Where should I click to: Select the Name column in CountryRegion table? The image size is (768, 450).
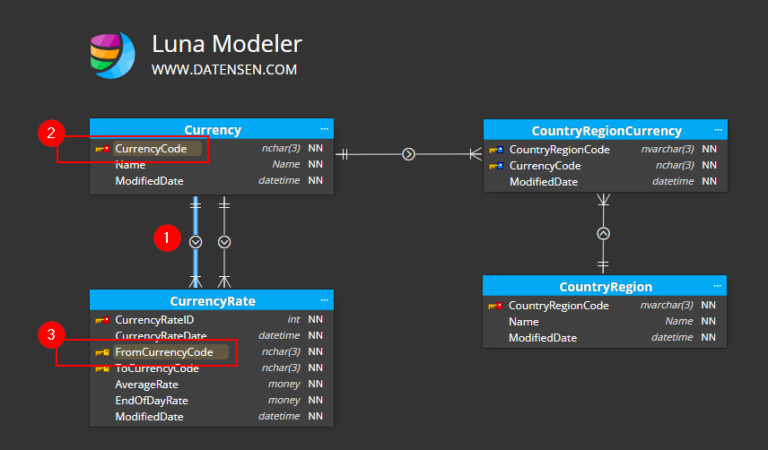tap(604, 322)
